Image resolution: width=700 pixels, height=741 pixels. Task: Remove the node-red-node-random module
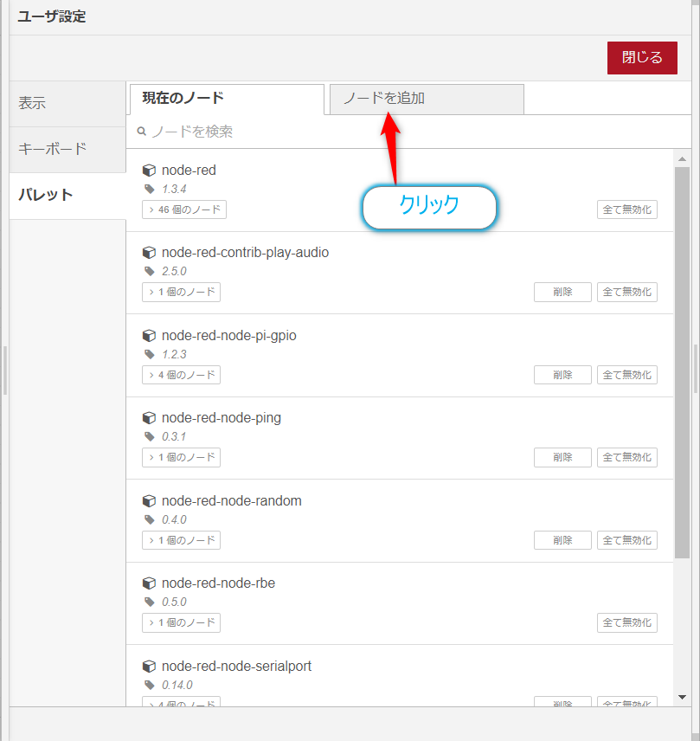pyautogui.click(x=562, y=540)
